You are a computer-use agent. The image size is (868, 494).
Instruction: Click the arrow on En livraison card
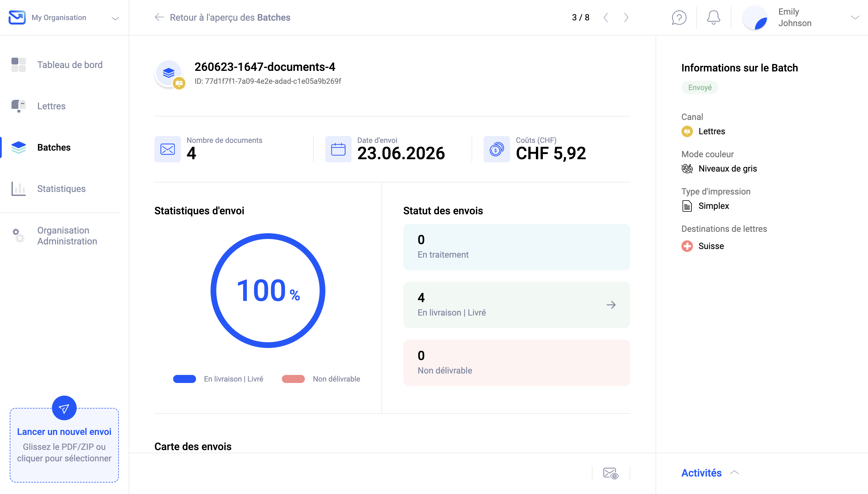click(x=611, y=305)
